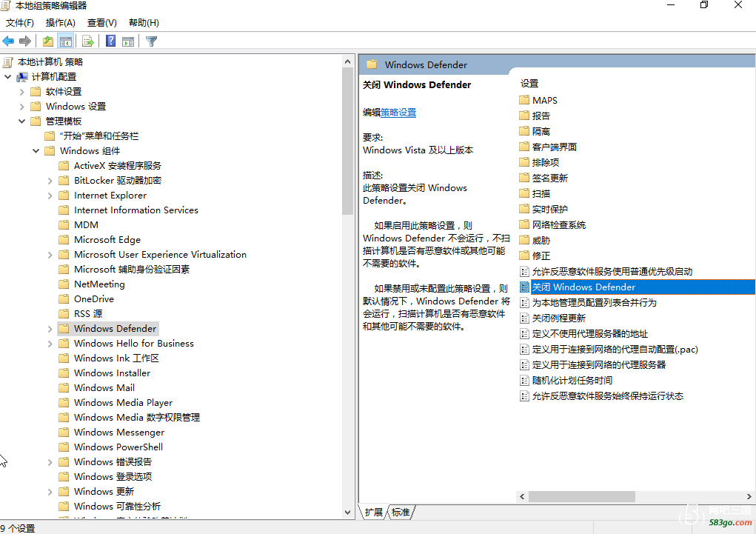Expand the BitLocker 驱动器加密 node
Viewport: 756px width, 534px height.
tap(50, 181)
